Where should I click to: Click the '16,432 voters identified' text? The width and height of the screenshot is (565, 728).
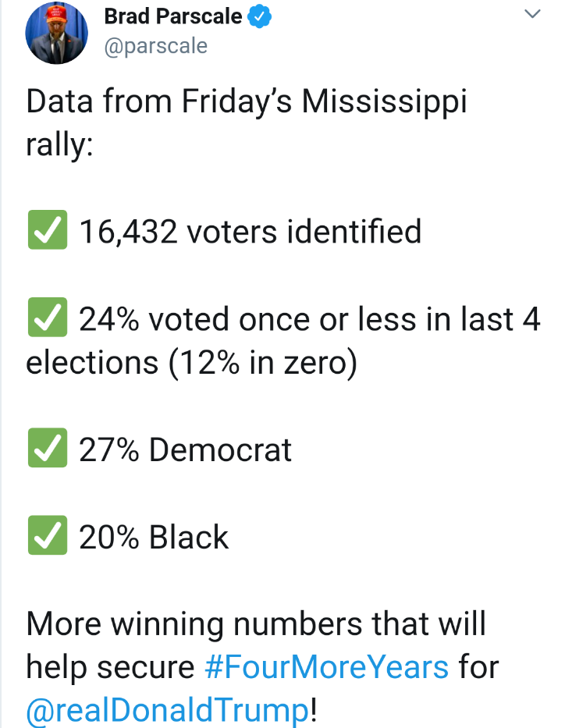pos(251,231)
